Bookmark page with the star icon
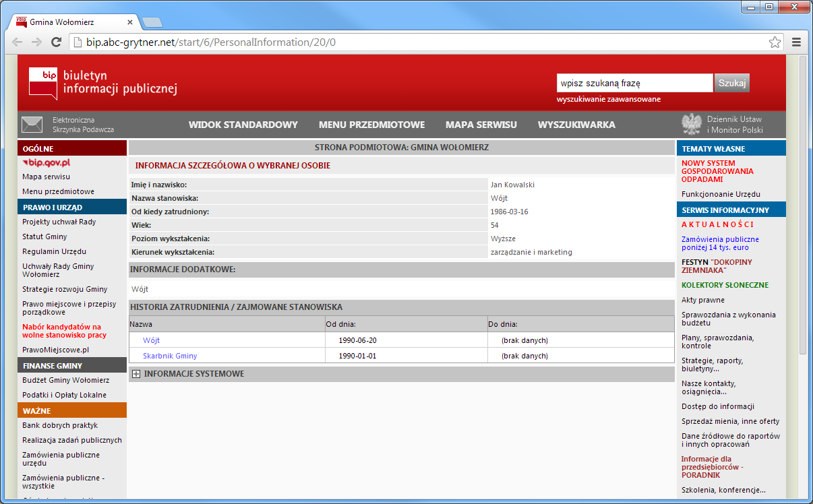813x504 pixels. 775,42
